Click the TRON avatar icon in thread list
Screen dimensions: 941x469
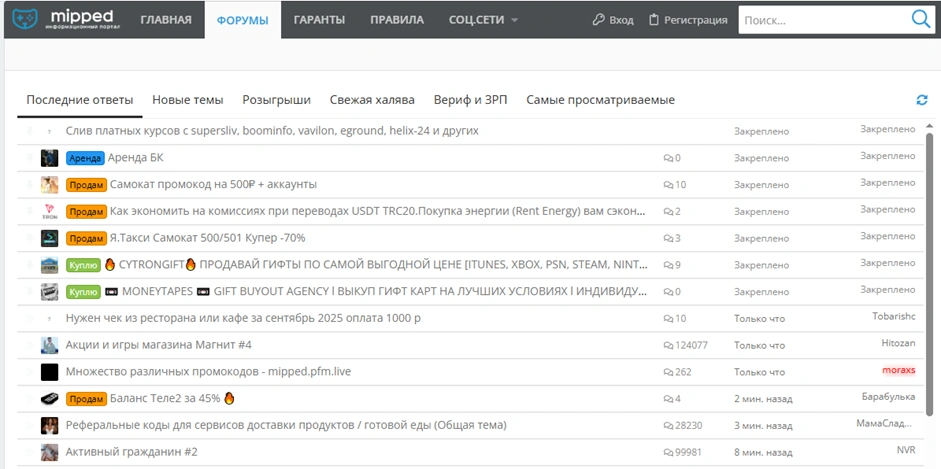(49, 212)
